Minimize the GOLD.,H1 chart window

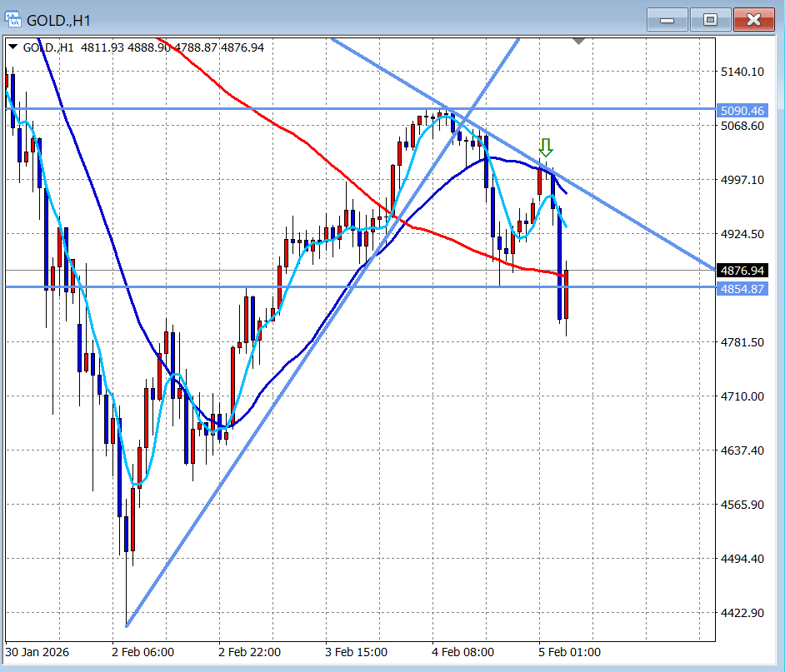(667, 19)
